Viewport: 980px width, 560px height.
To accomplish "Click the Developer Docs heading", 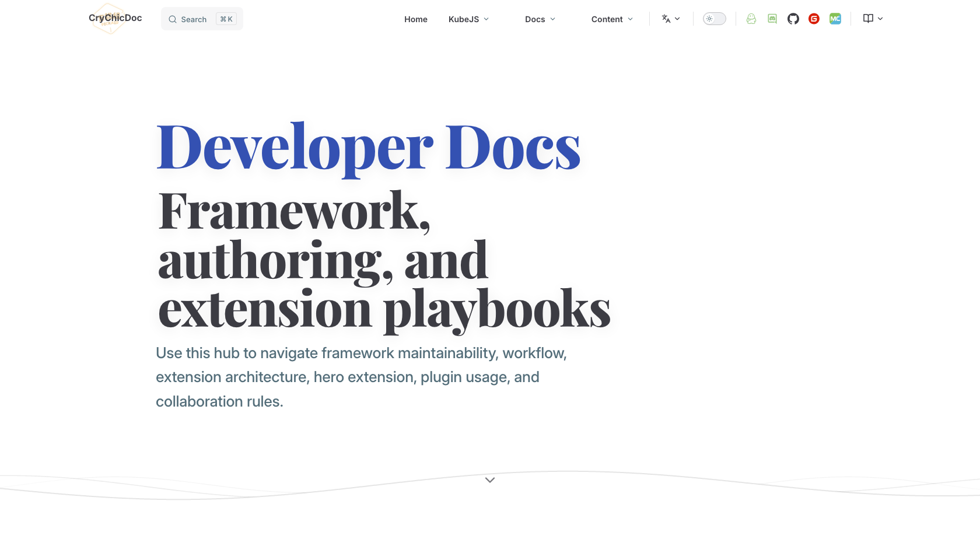I will click(x=367, y=146).
